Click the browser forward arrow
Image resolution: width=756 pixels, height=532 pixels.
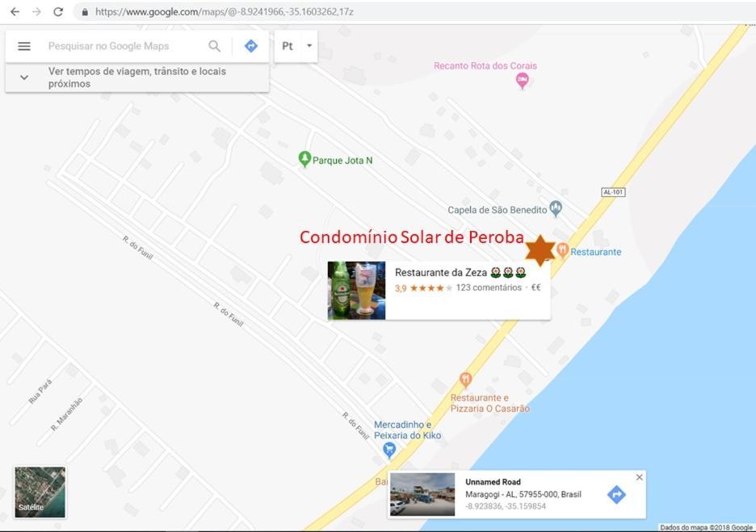click(36, 11)
